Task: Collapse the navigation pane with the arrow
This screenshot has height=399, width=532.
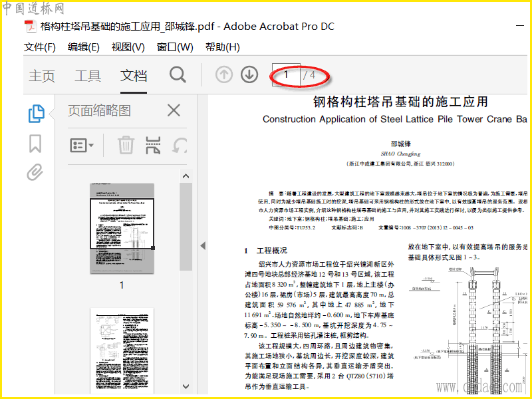Action: pyautogui.click(x=203, y=245)
